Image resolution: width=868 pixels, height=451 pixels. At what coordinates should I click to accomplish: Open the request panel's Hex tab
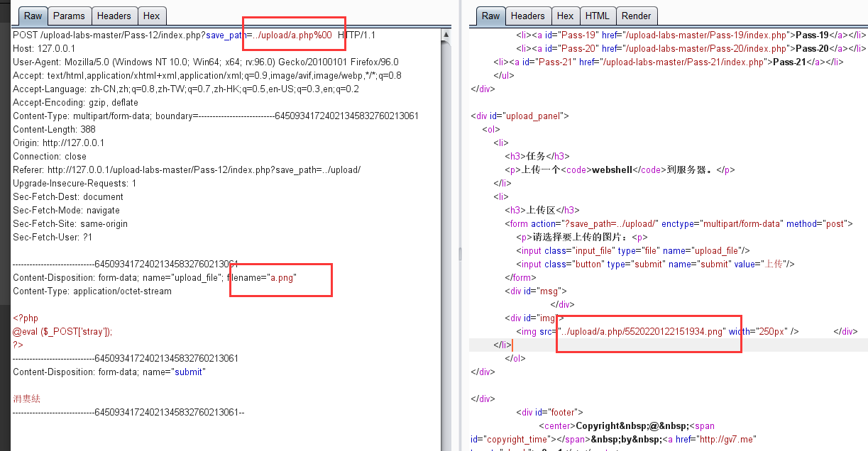click(151, 16)
